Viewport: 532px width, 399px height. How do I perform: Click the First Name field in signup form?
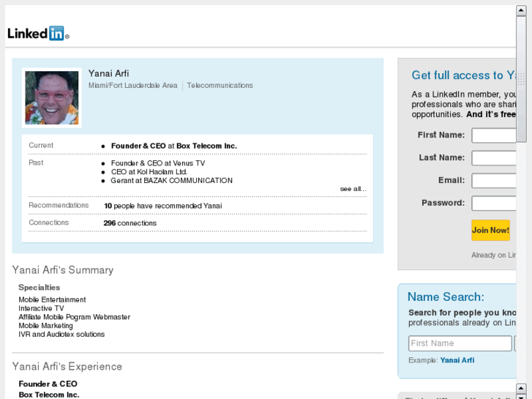pyautogui.click(x=494, y=135)
